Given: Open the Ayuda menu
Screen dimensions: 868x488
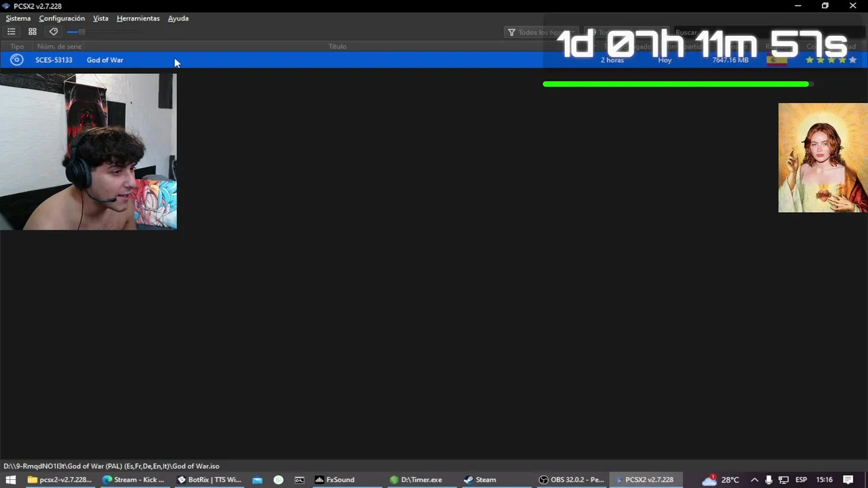Looking at the screenshot, I should pyautogui.click(x=178, y=18).
